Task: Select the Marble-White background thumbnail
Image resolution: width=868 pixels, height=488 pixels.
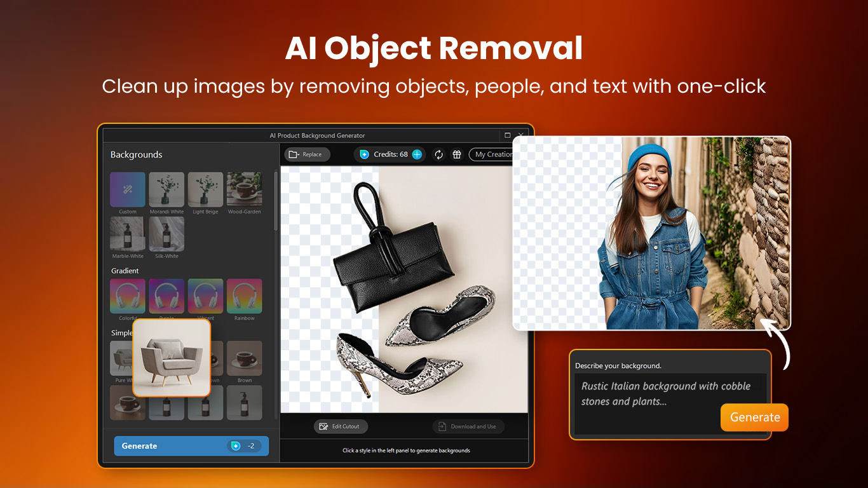Action: pos(128,234)
